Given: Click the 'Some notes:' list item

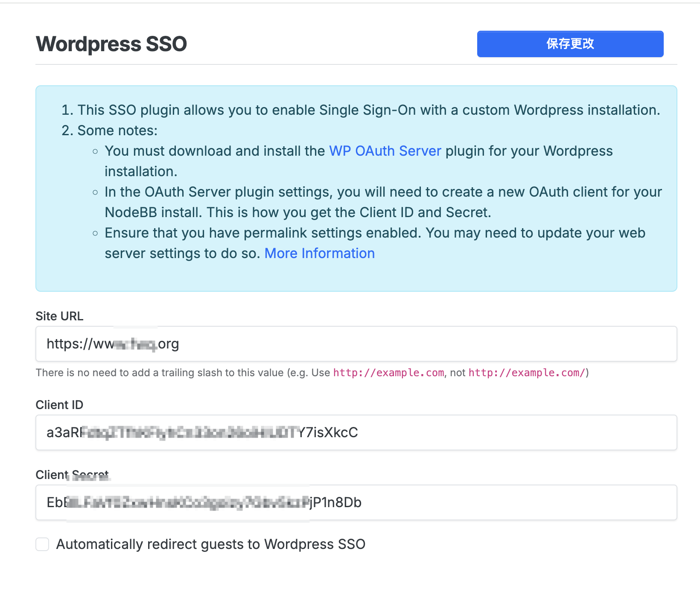Looking at the screenshot, I should coord(117,131).
